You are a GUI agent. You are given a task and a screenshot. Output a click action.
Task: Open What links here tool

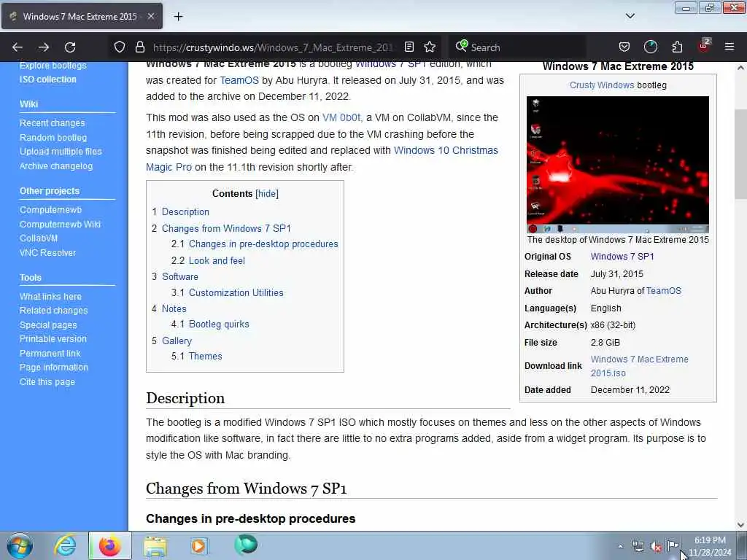(50, 297)
